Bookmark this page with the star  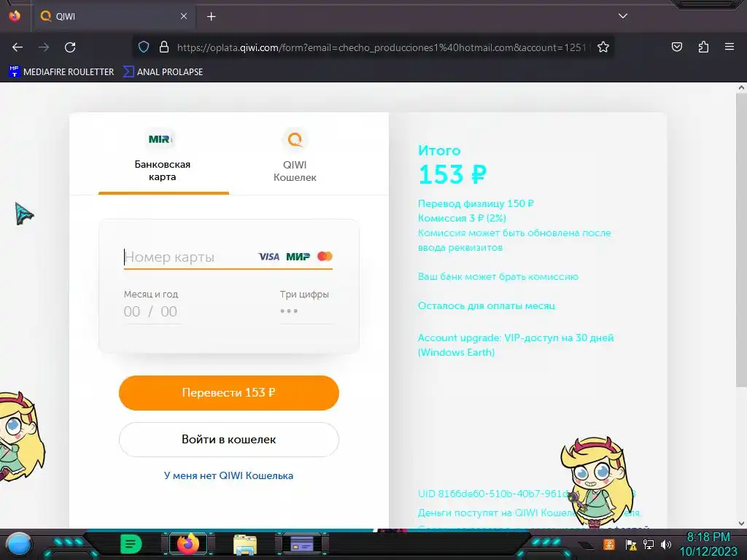pos(603,47)
